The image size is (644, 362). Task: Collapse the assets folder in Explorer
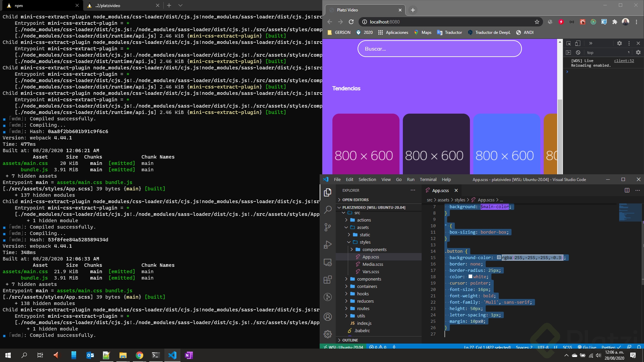click(379, 228)
